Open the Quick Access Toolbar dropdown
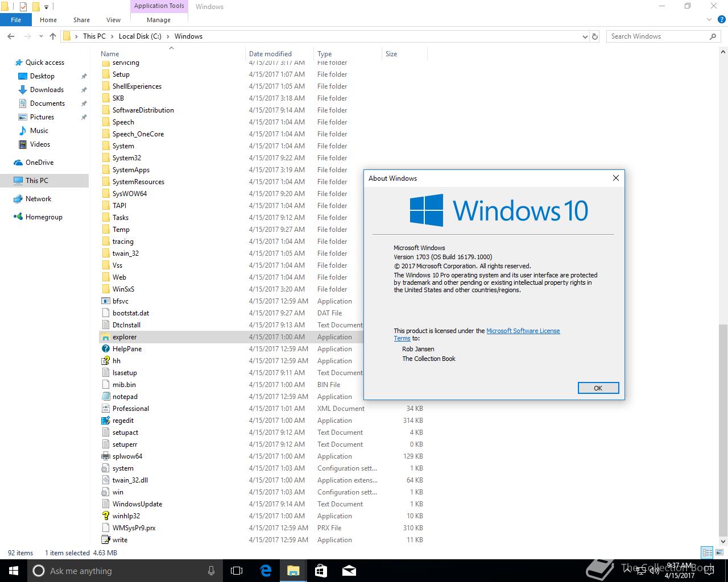 point(47,7)
